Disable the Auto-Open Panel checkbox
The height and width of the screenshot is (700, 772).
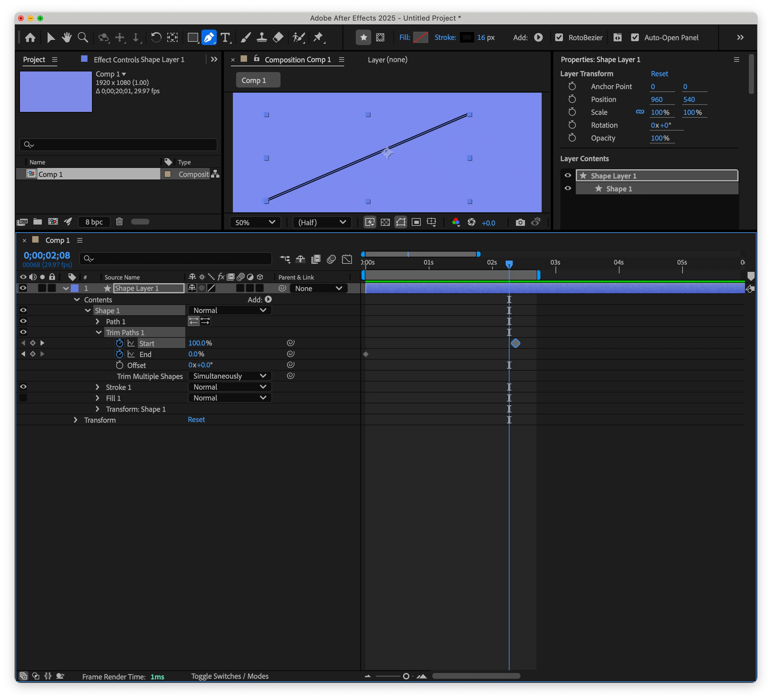tap(635, 37)
